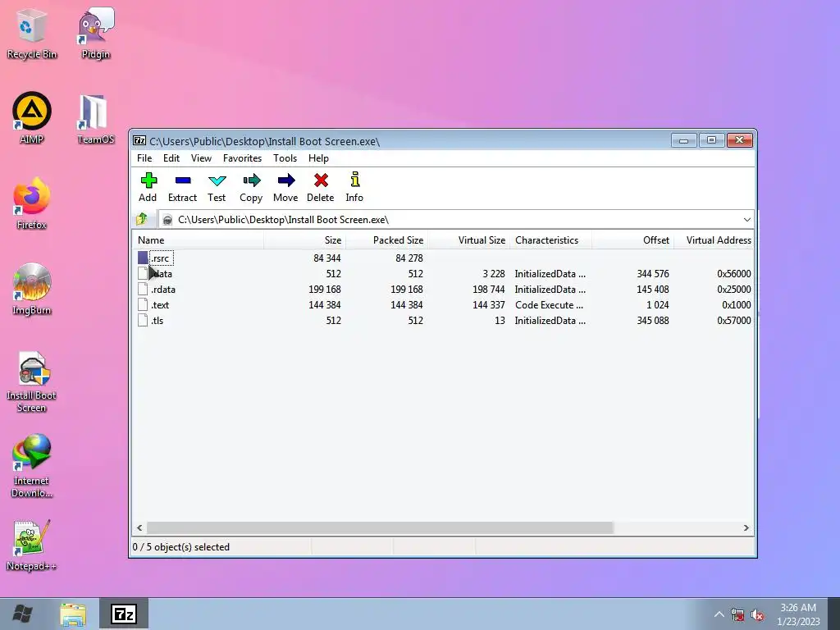This screenshot has height=630, width=840.
Task: Open the Help menu
Action: click(318, 158)
